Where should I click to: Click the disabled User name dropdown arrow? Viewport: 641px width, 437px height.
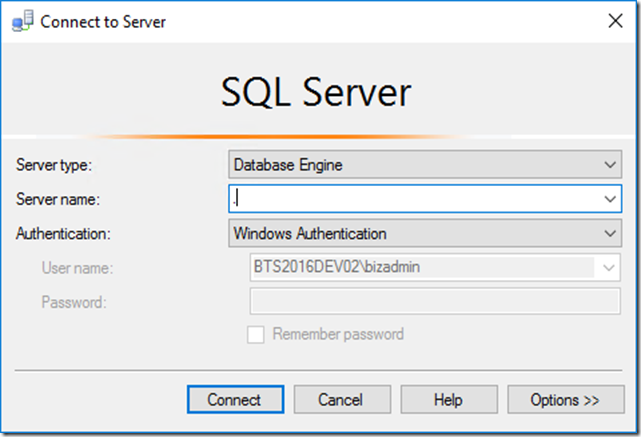(x=609, y=268)
